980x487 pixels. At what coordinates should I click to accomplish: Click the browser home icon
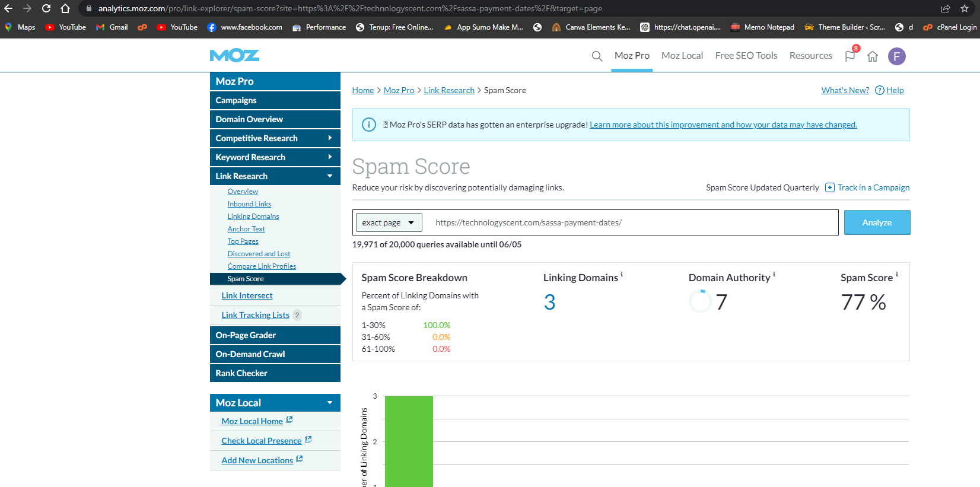point(65,8)
